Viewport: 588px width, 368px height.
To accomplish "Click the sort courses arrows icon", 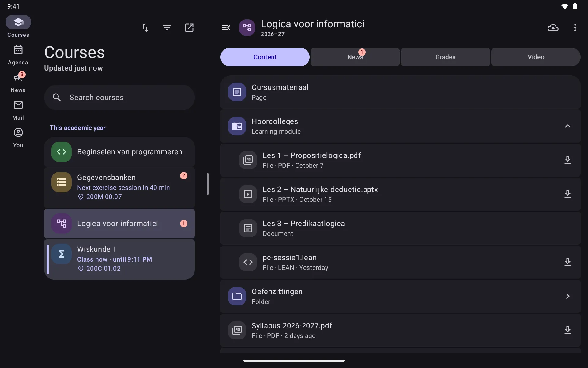I will (145, 28).
